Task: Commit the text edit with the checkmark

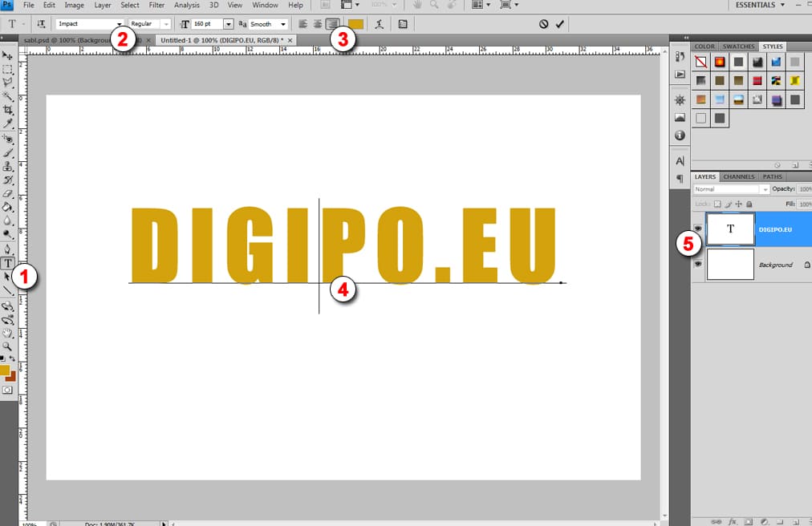Action: pos(559,24)
